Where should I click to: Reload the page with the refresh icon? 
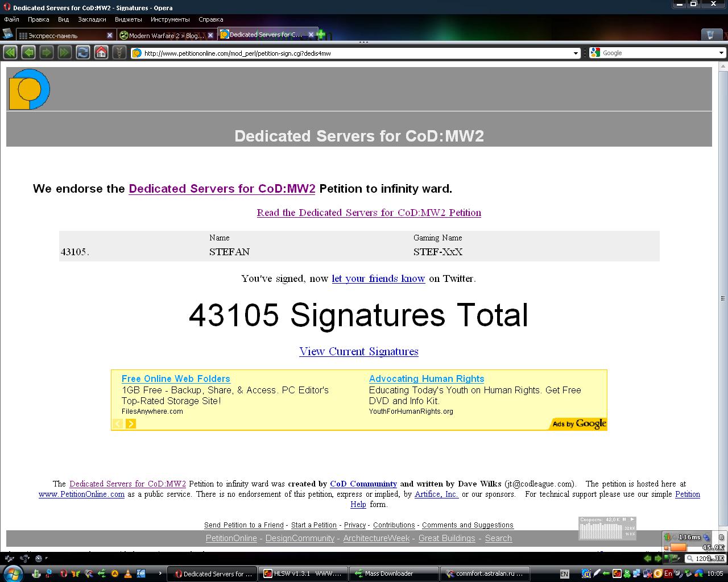83,53
